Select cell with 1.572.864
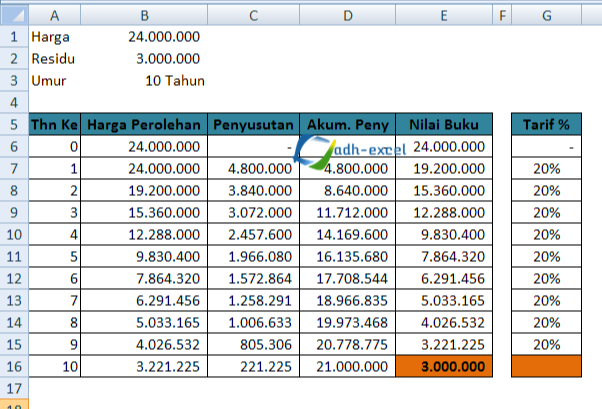Viewport: 602px width, 409px height. point(253,278)
